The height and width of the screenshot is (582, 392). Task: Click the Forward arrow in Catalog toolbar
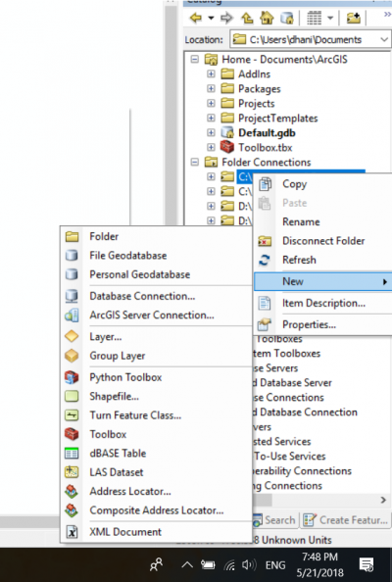(226, 18)
